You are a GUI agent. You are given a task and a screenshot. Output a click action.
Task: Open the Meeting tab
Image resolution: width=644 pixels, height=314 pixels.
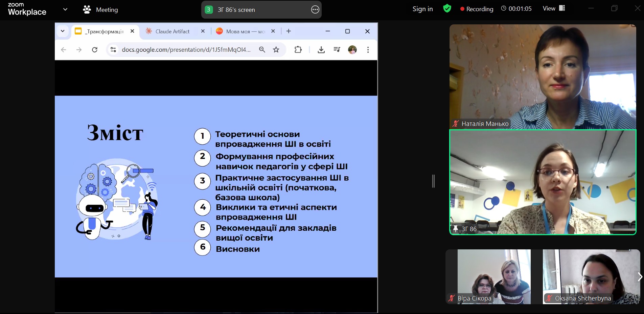coord(100,9)
